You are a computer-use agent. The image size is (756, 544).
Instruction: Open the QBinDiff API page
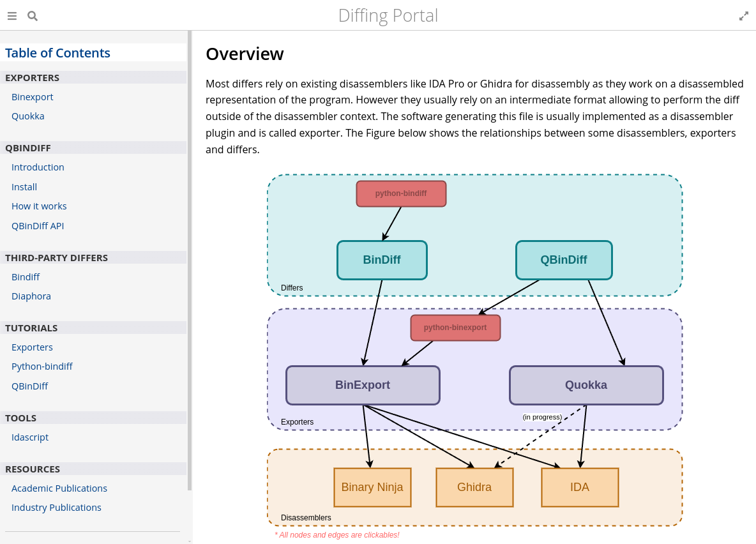coord(38,226)
